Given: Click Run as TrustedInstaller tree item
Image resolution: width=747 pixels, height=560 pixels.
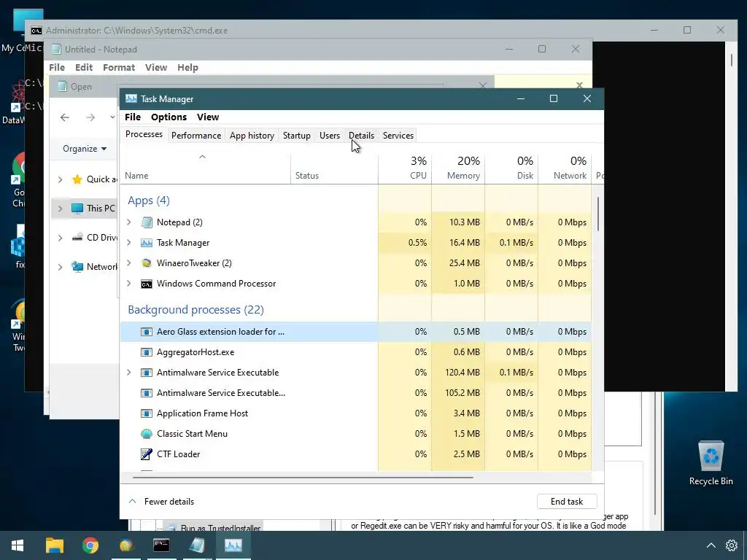Looking at the screenshot, I should coord(220,528).
